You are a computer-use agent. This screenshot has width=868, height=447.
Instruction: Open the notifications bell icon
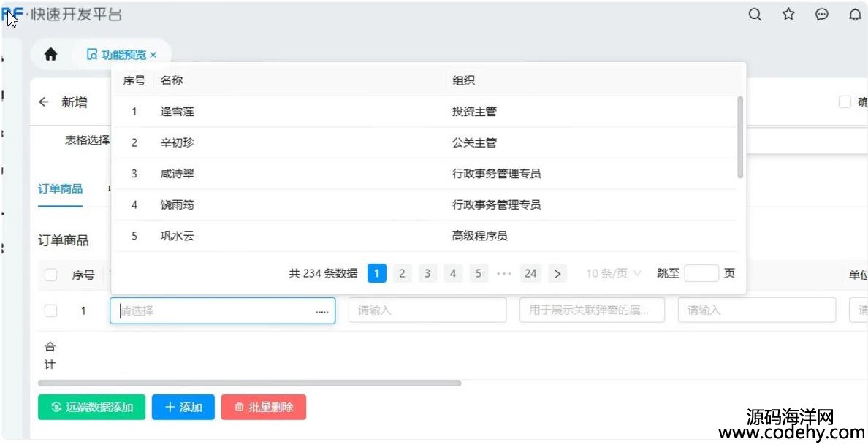(x=855, y=15)
